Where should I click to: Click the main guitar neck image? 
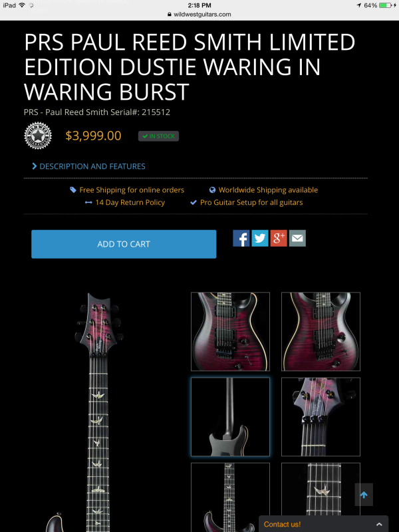click(97, 412)
